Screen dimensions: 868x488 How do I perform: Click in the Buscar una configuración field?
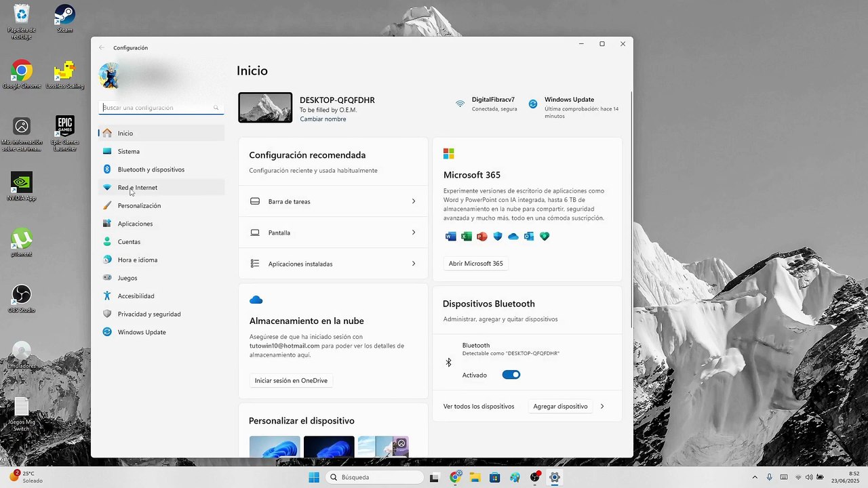pyautogui.click(x=161, y=107)
